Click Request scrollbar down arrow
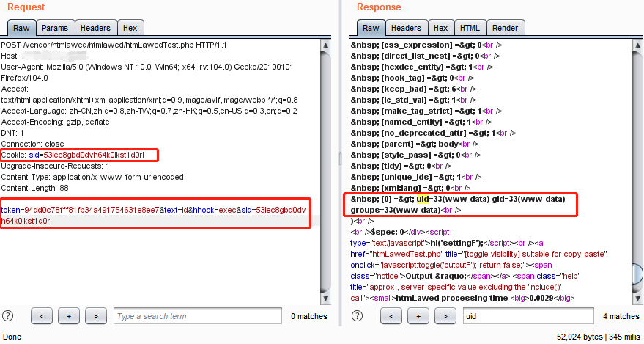 [x=326, y=298]
